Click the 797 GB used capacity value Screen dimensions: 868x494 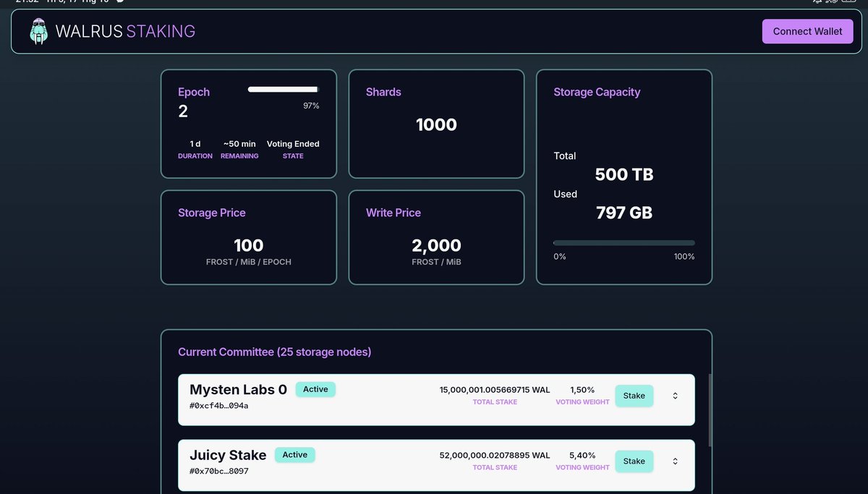624,213
